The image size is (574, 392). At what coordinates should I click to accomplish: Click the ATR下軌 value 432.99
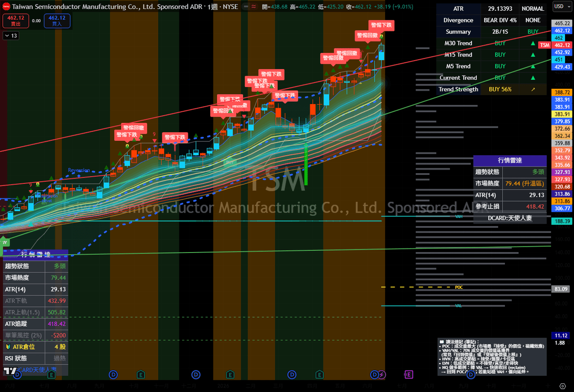[57, 301]
